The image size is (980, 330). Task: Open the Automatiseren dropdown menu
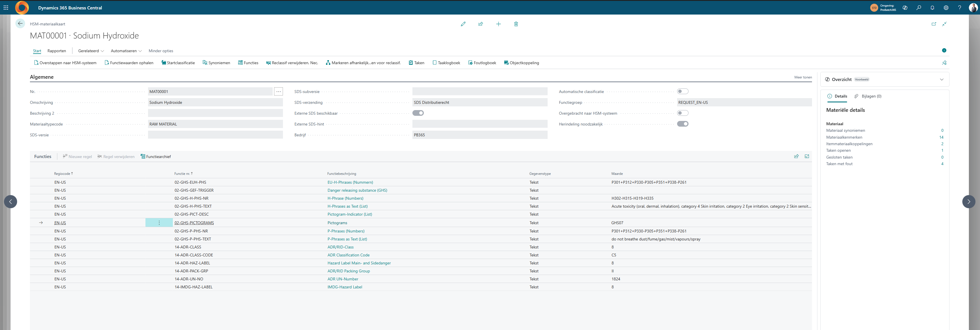(126, 51)
